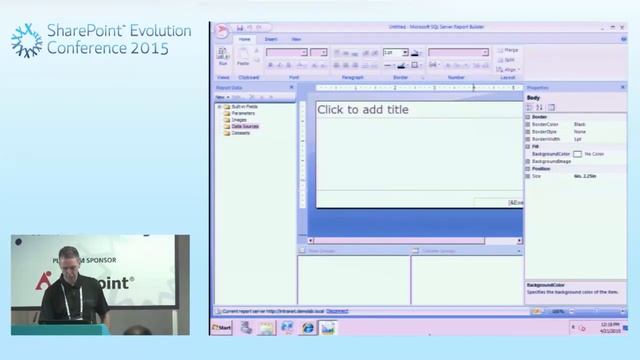Toggle align right in Paragraph group
640x360 pixels.
coord(356,65)
